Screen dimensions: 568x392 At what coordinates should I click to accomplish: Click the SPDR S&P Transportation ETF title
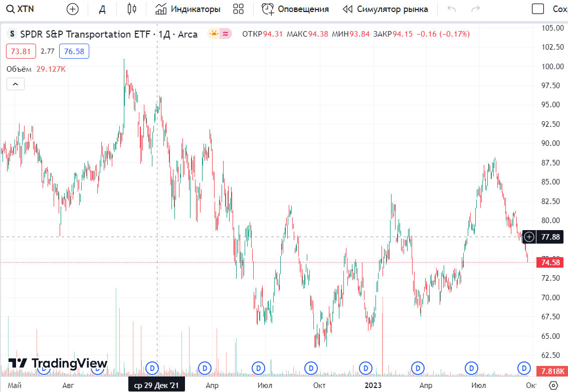pyautogui.click(x=85, y=34)
